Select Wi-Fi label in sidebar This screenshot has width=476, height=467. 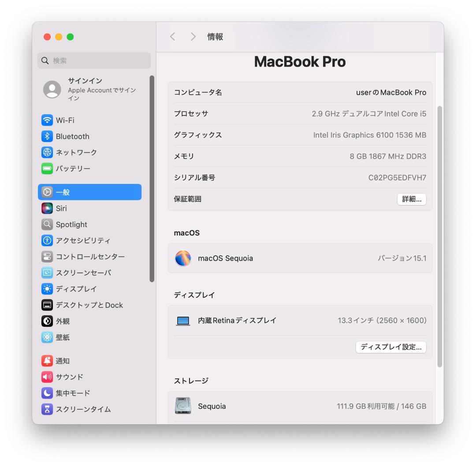[65, 120]
